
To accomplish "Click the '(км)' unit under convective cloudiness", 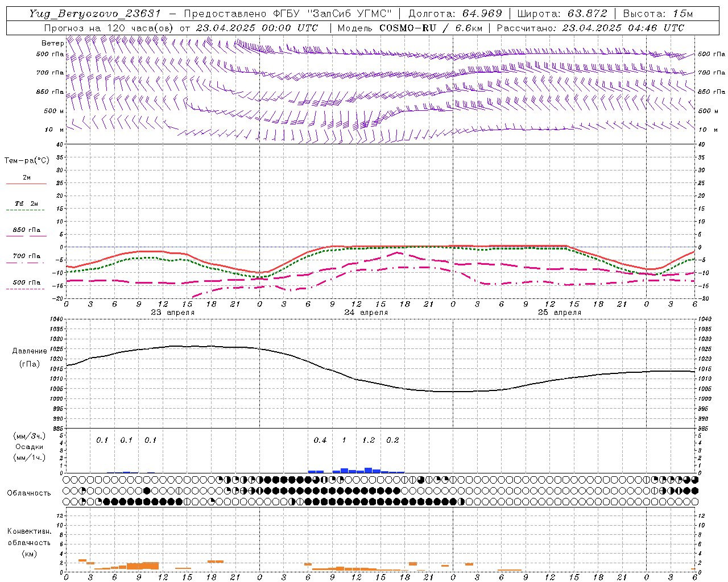I will pyautogui.click(x=29, y=554).
